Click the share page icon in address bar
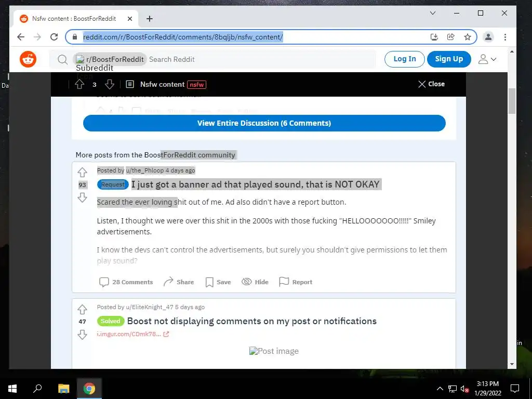The image size is (532, 399). pos(450,37)
